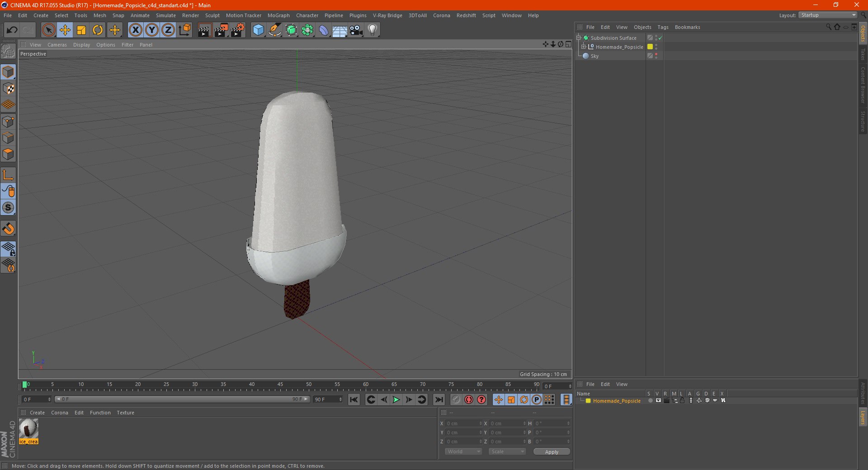Switch to Model mode
Viewport: 868px width, 470px height.
pyautogui.click(x=8, y=72)
